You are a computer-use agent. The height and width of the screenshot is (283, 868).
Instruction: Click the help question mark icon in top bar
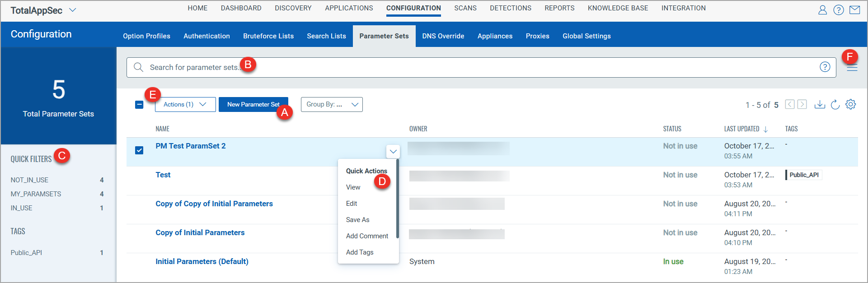tap(839, 10)
